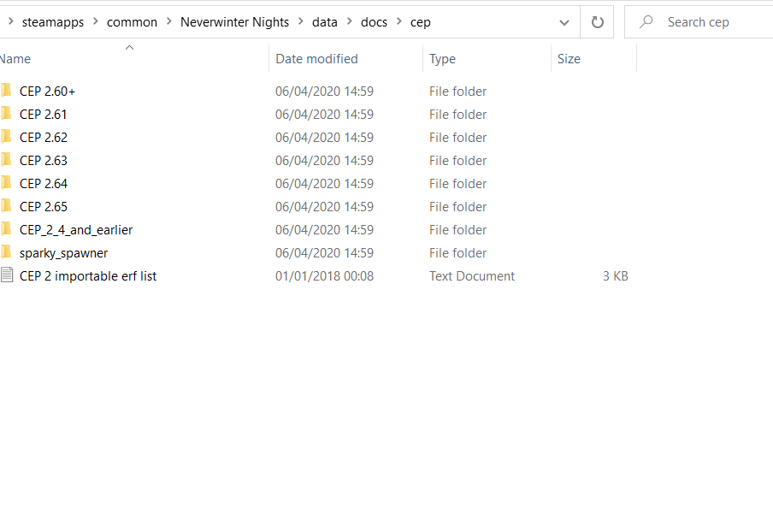This screenshot has height=532, width=773.
Task: Navigate to docs in breadcrumb
Action: 375,22
